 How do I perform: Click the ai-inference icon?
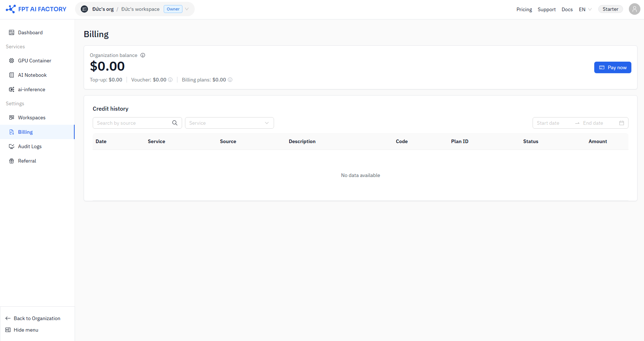[x=12, y=89]
